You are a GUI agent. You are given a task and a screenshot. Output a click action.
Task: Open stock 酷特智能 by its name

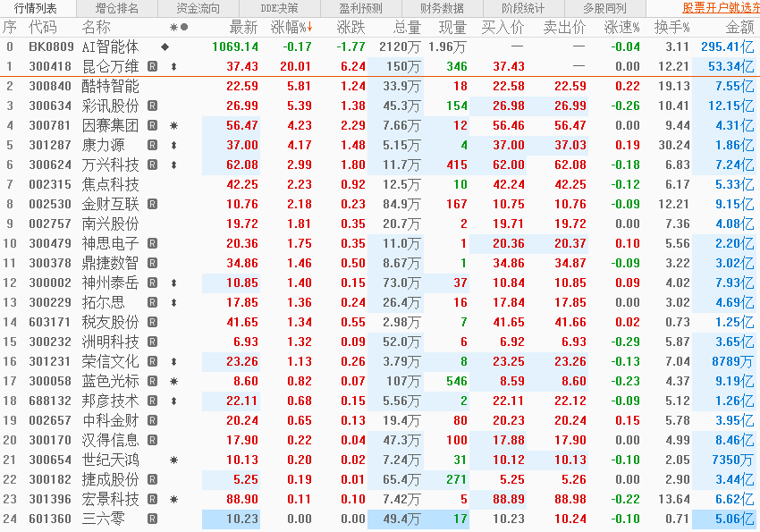(x=110, y=86)
